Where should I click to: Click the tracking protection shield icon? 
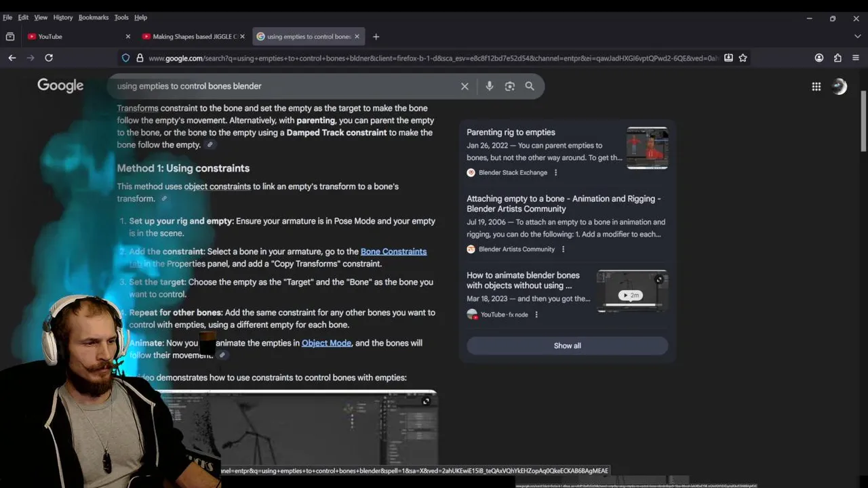point(125,58)
